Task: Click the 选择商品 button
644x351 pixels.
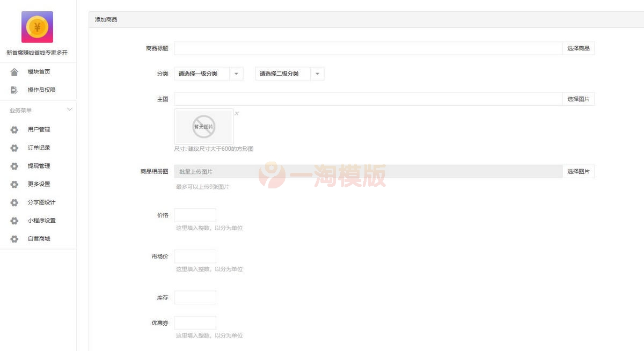Action: (x=579, y=48)
